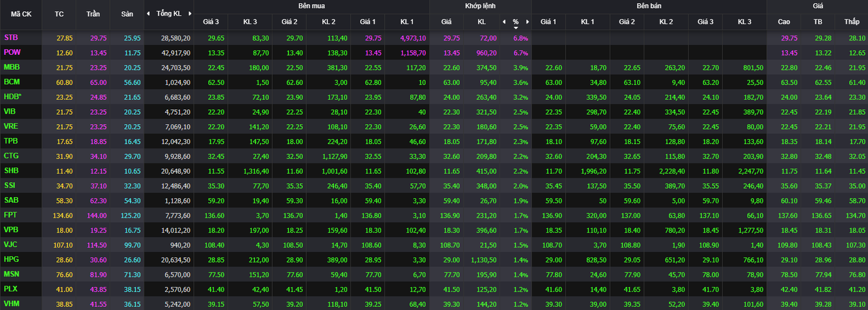868x310 pixels.
Task: Click the right arrow beside Tổng KL
Action: pos(190,14)
